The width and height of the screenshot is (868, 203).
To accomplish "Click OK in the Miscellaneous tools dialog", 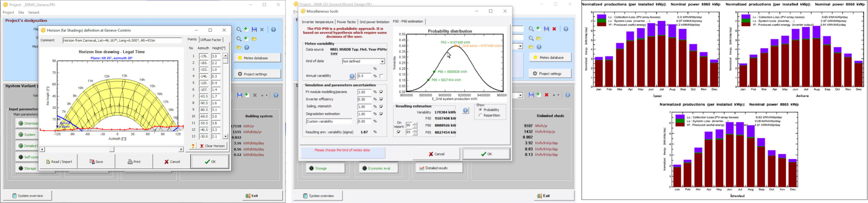I will 486,154.
